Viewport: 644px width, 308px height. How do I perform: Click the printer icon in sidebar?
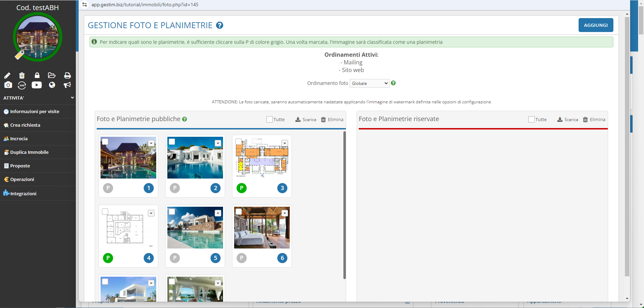point(67,76)
